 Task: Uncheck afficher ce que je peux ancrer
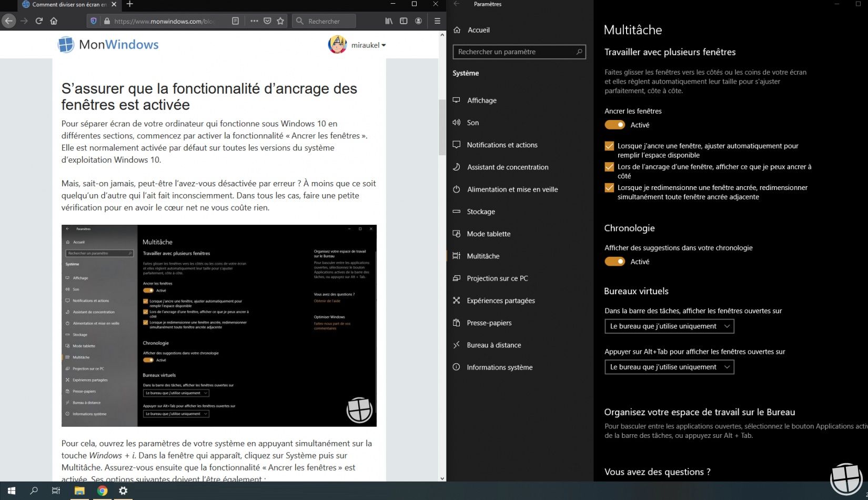point(609,167)
